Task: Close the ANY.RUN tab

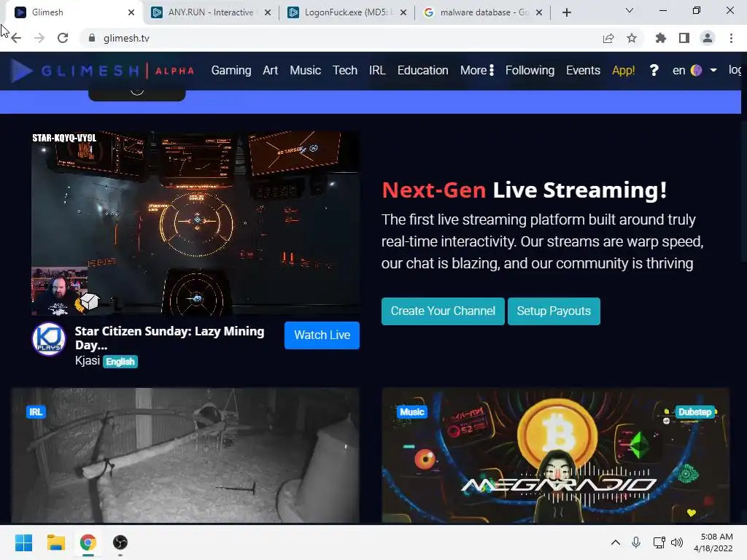Action: pos(268,12)
